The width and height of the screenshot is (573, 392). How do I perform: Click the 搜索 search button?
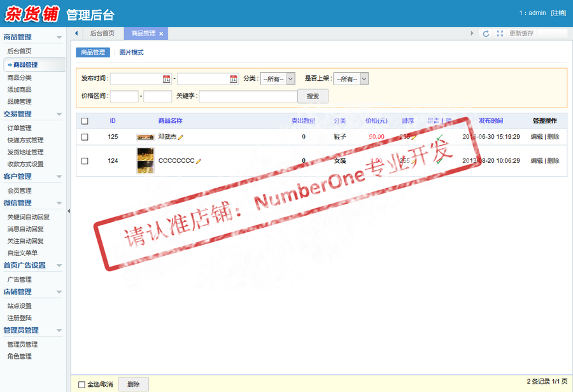point(312,96)
